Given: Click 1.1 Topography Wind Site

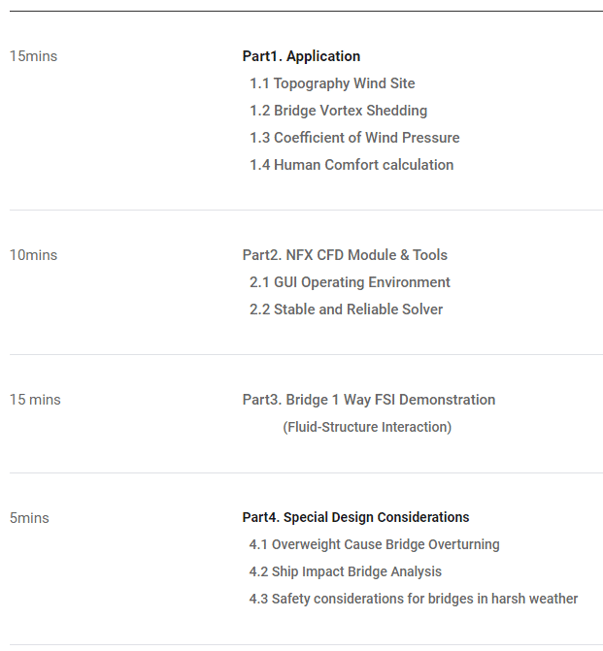Looking at the screenshot, I should click(x=332, y=83).
